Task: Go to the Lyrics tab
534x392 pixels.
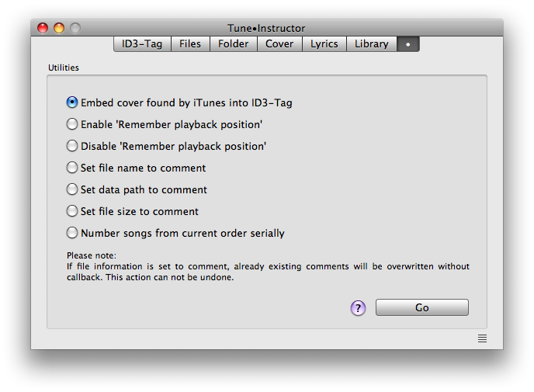Action: click(x=324, y=44)
